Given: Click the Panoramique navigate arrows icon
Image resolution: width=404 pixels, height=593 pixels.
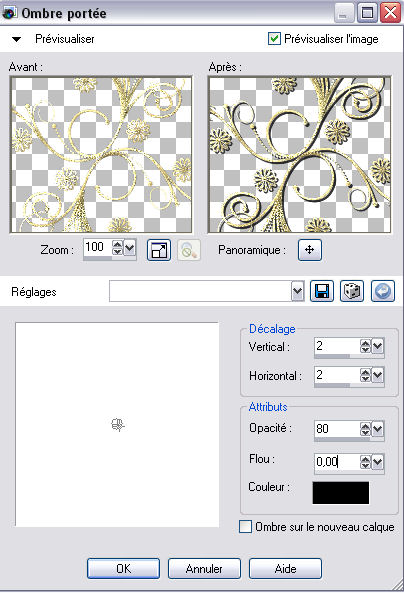Looking at the screenshot, I should click(310, 250).
